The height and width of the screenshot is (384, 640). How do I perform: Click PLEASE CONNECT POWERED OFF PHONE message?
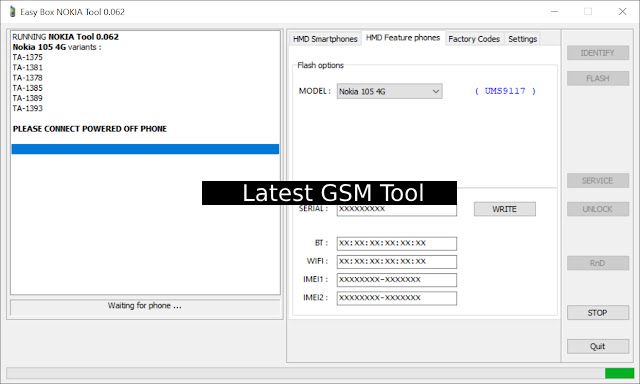(90, 129)
